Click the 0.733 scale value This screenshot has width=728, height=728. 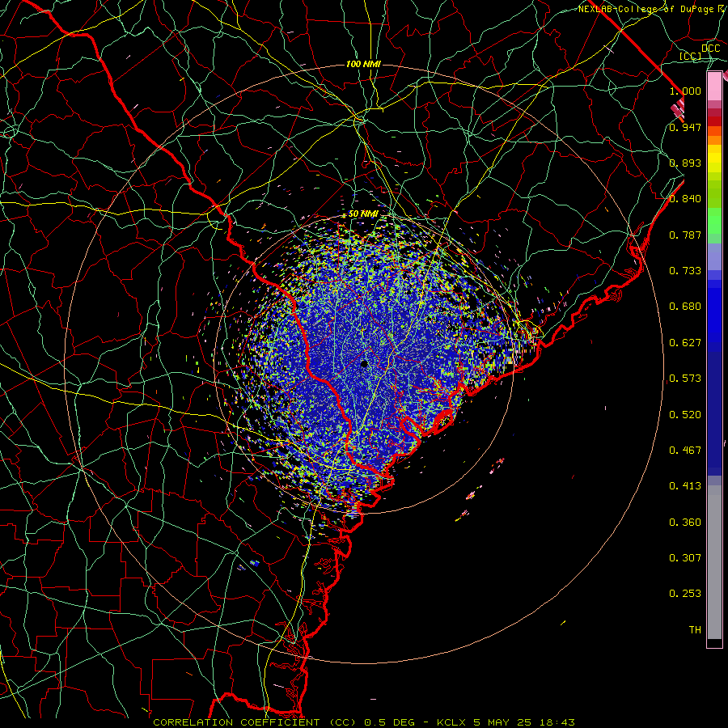[685, 271]
